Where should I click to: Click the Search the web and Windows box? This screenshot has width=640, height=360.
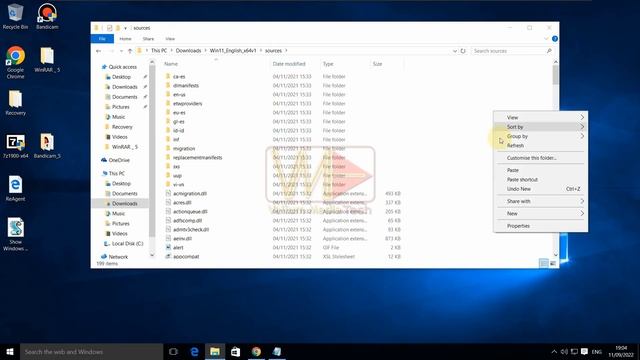[x=91, y=351]
